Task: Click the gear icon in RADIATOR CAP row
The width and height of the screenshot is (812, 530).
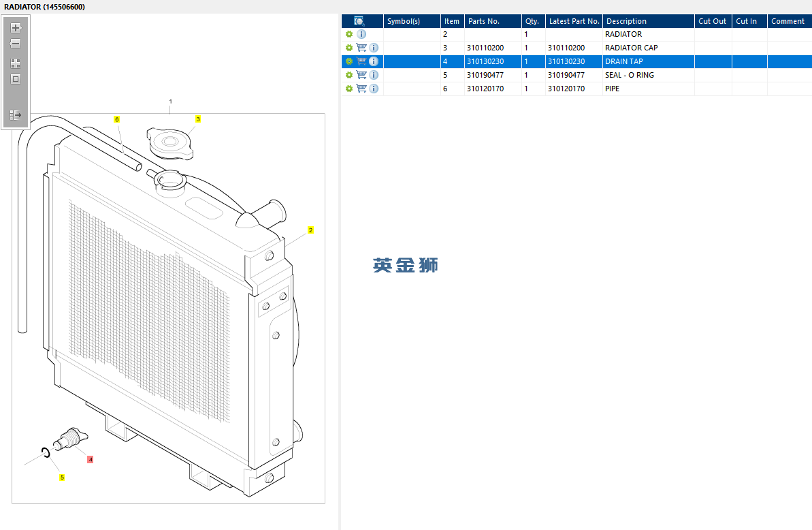Action: (349, 48)
